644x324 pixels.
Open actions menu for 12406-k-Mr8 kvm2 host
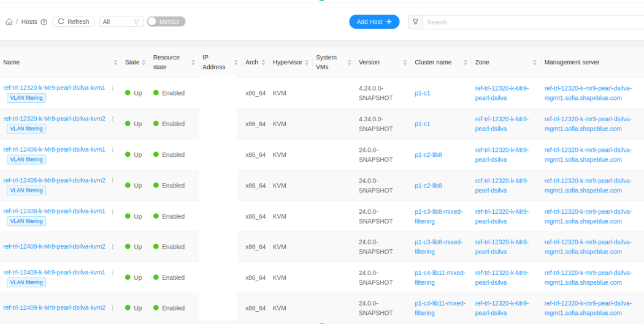(x=113, y=181)
